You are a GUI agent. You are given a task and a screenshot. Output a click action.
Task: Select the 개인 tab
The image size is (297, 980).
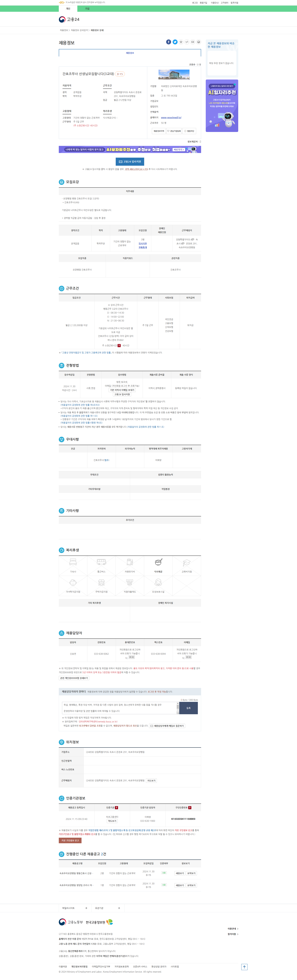[x=68, y=9]
